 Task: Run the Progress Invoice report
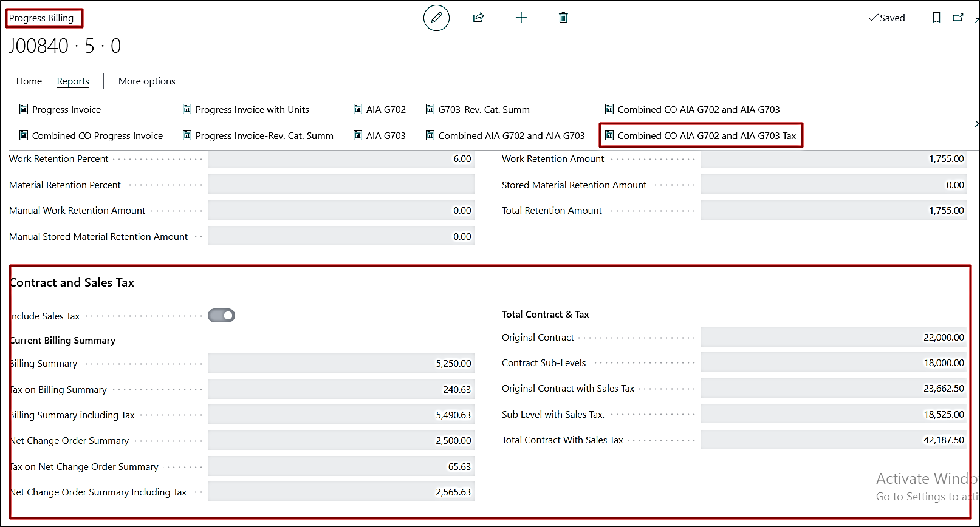(x=66, y=109)
